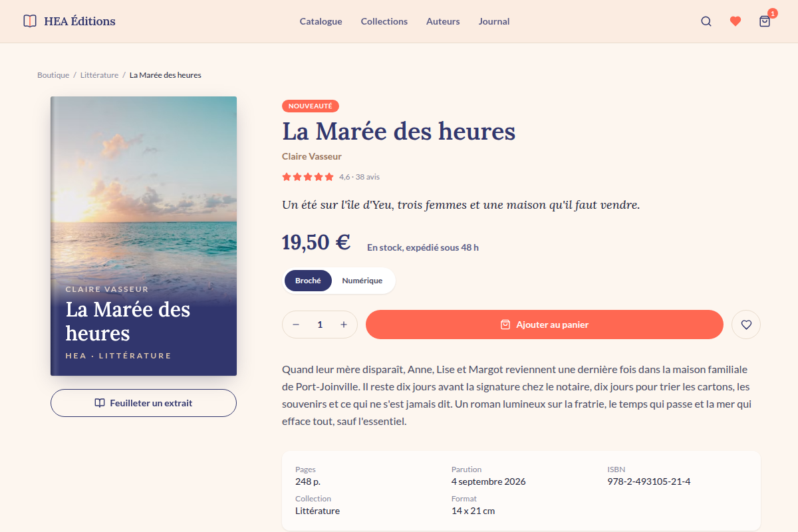Click the 'Littérature' collection value
This screenshot has height=532, width=798.
click(317, 511)
